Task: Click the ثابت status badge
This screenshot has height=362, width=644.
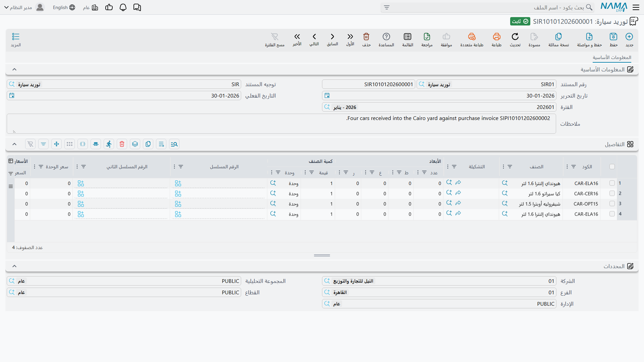Action: click(x=520, y=21)
